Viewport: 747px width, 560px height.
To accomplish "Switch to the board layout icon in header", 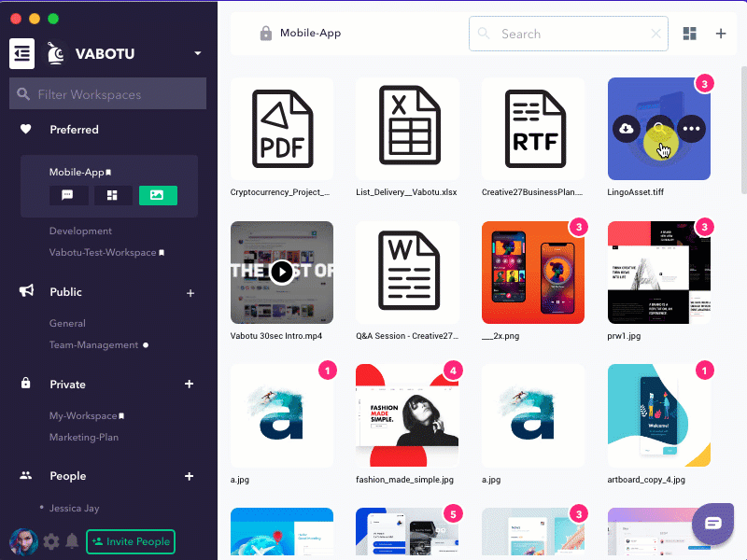I will click(x=689, y=34).
